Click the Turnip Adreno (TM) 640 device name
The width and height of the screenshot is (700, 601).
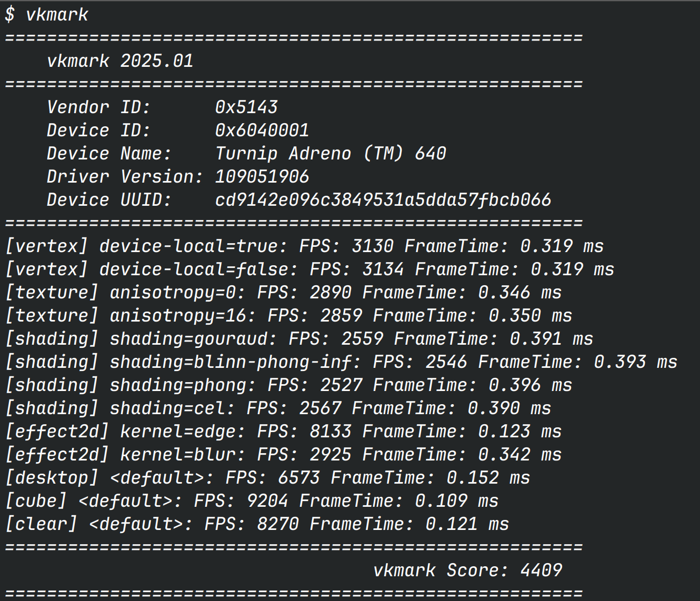tap(331, 154)
